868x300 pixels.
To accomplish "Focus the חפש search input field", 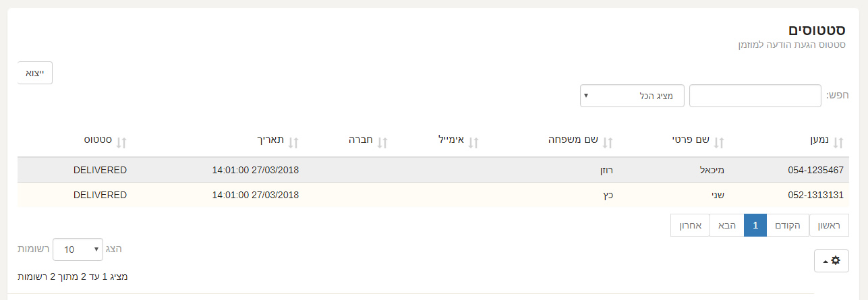I will pyautogui.click(x=755, y=96).
